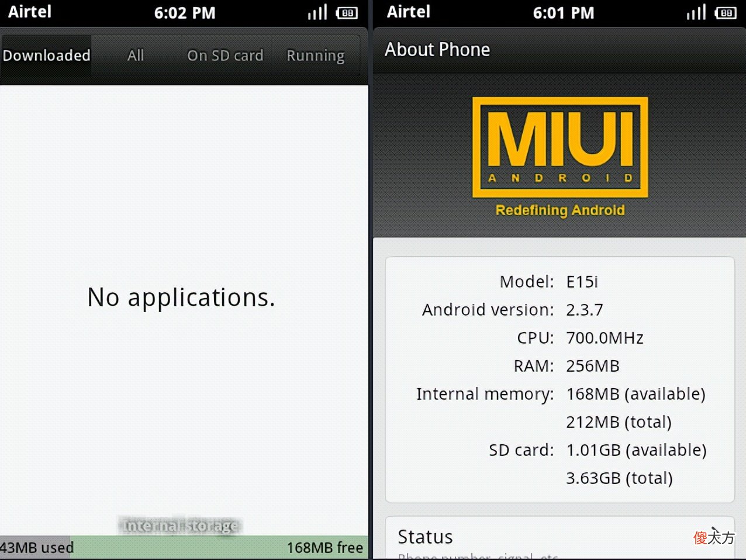Tap the left screen signal strength icon

pos(317,12)
